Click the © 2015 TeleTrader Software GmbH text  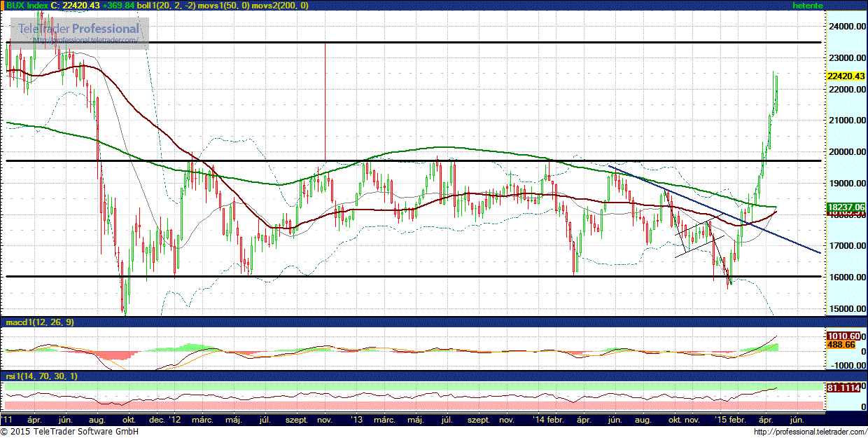(x=69, y=432)
